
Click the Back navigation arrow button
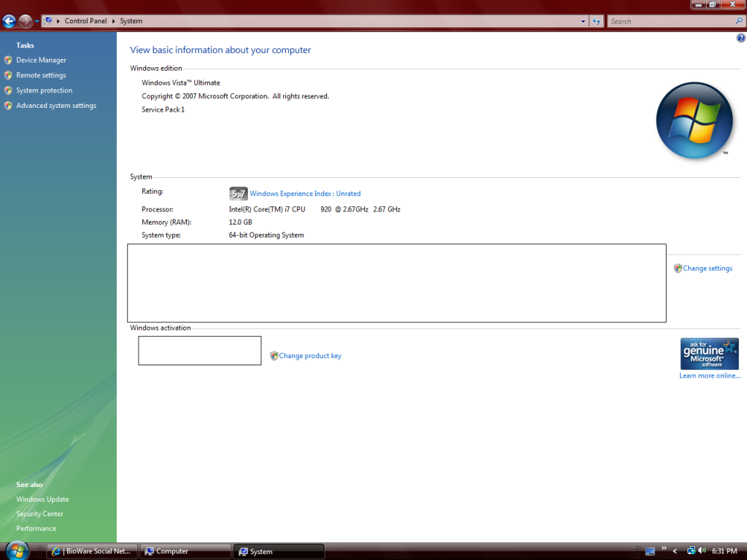[9, 21]
